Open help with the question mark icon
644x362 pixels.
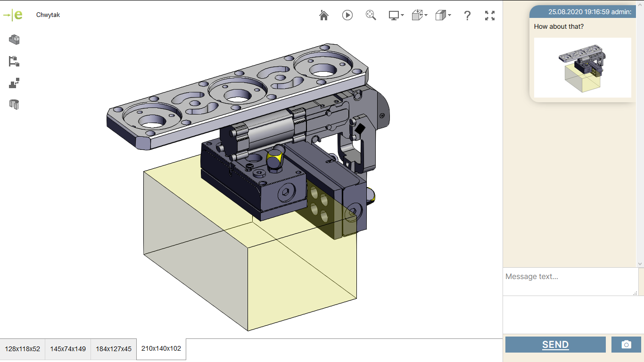tap(467, 16)
